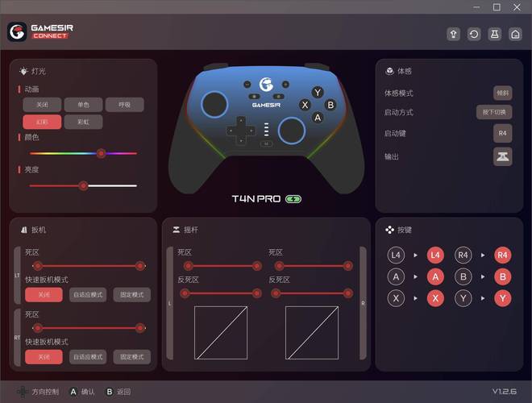532x403 pixels.
Task: Click the red mapped R4 target
Action: tap(502, 255)
